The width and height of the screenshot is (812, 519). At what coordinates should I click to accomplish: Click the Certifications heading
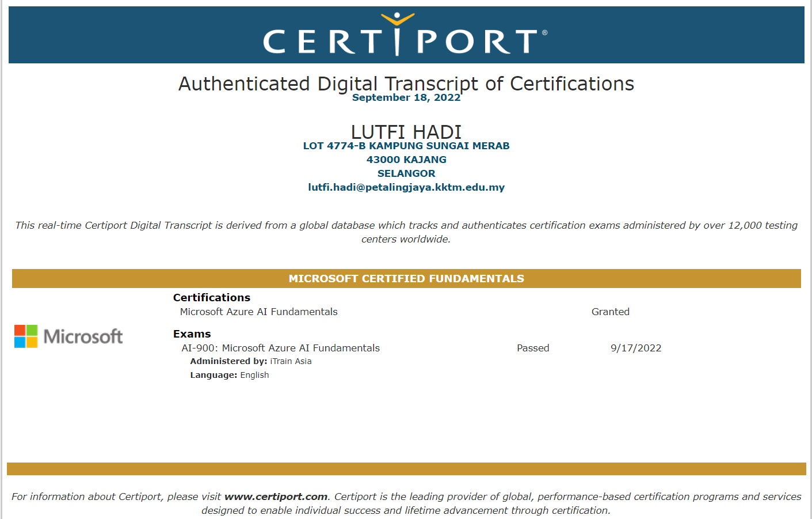(211, 298)
